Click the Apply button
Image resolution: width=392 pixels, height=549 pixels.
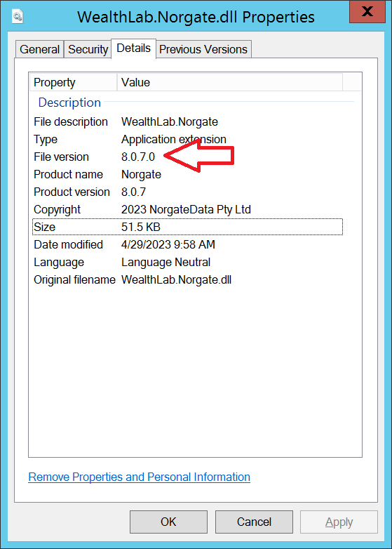coord(339,522)
